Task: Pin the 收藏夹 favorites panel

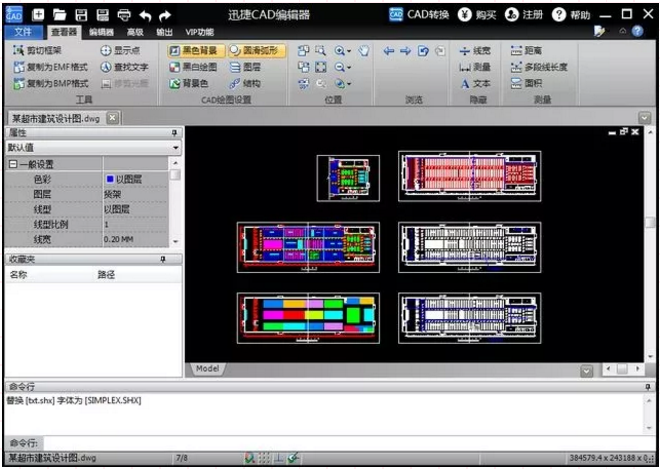Action: (x=163, y=260)
